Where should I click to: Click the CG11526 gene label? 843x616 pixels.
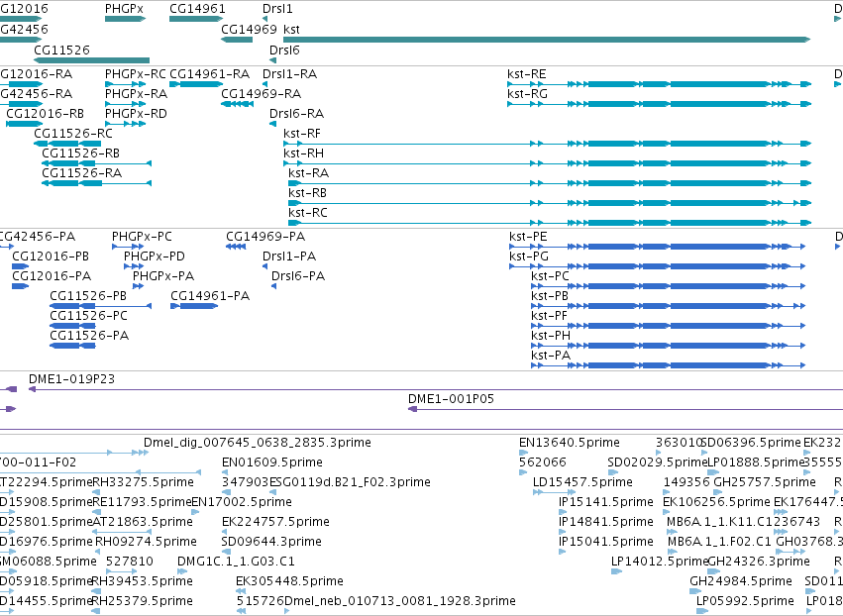pyautogui.click(x=61, y=50)
